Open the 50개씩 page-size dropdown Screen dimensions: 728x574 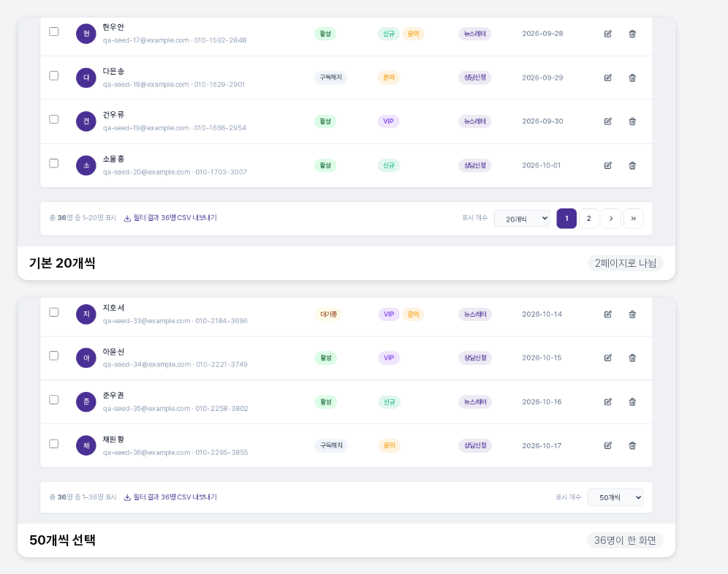(615, 497)
